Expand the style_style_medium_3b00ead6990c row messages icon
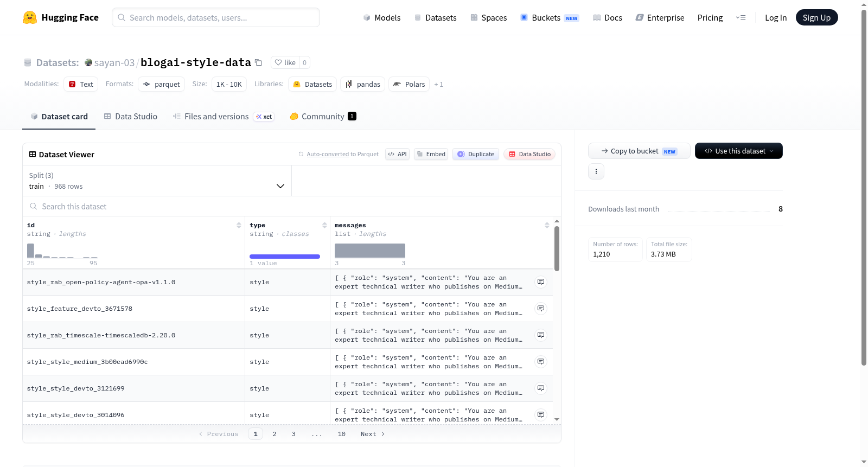868x467 pixels. click(541, 362)
